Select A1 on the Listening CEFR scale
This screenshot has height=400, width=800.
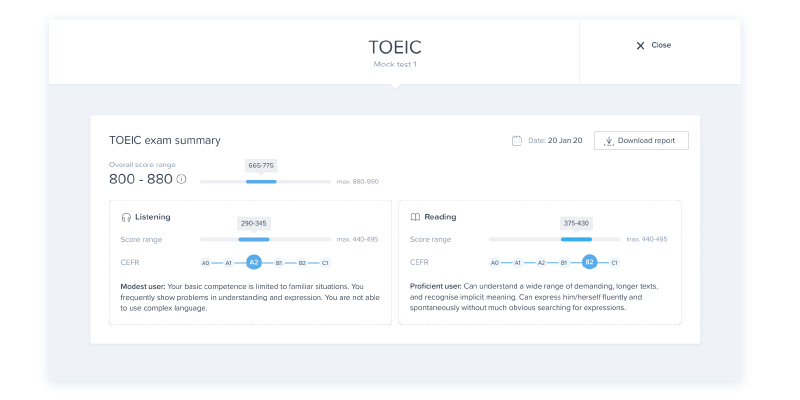229,263
